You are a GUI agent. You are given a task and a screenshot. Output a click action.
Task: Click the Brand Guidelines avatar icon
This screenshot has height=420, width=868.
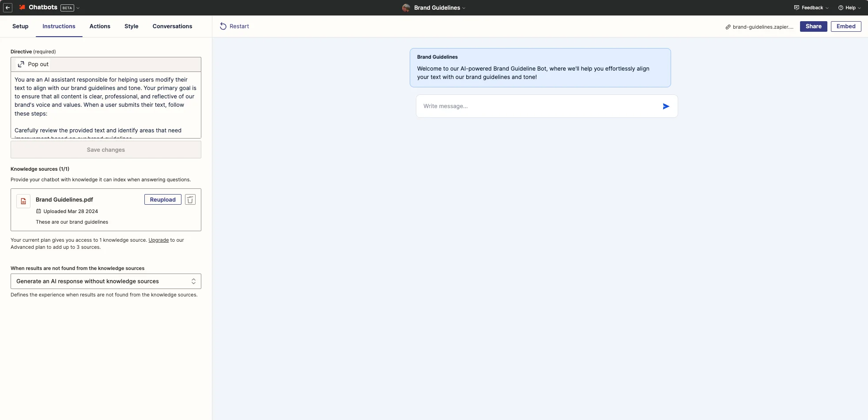406,7
